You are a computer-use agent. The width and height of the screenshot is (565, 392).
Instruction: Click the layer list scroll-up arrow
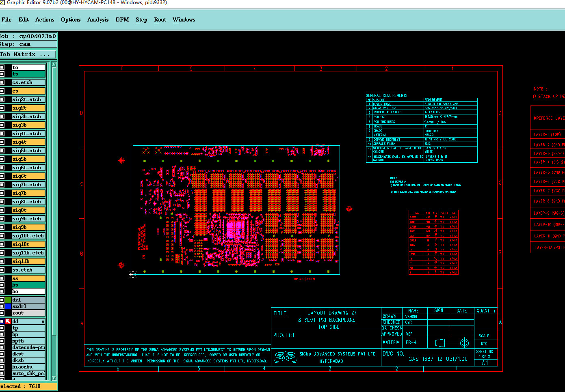coord(54,65)
